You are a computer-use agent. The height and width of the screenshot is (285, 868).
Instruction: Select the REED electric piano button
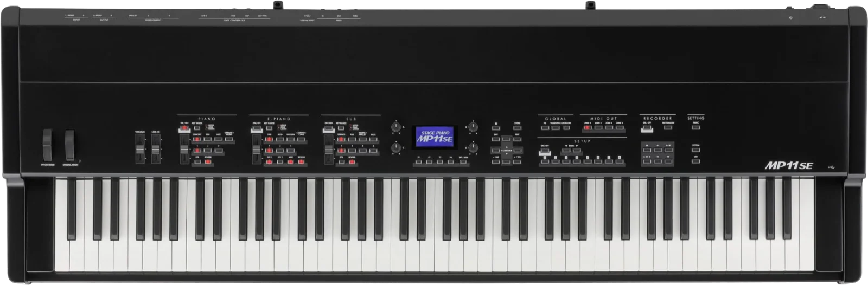(280, 139)
